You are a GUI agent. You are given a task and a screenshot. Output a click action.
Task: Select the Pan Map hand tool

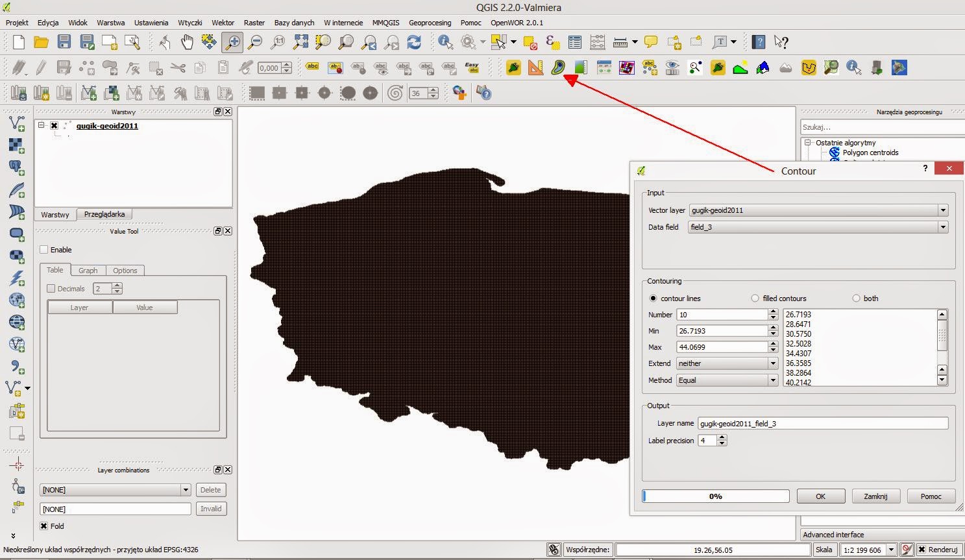tap(187, 42)
